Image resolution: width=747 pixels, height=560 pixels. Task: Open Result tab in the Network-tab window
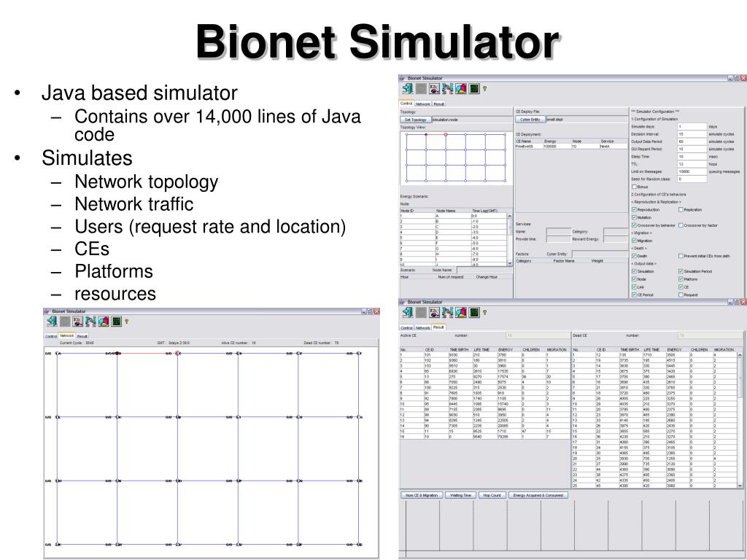pos(82,336)
